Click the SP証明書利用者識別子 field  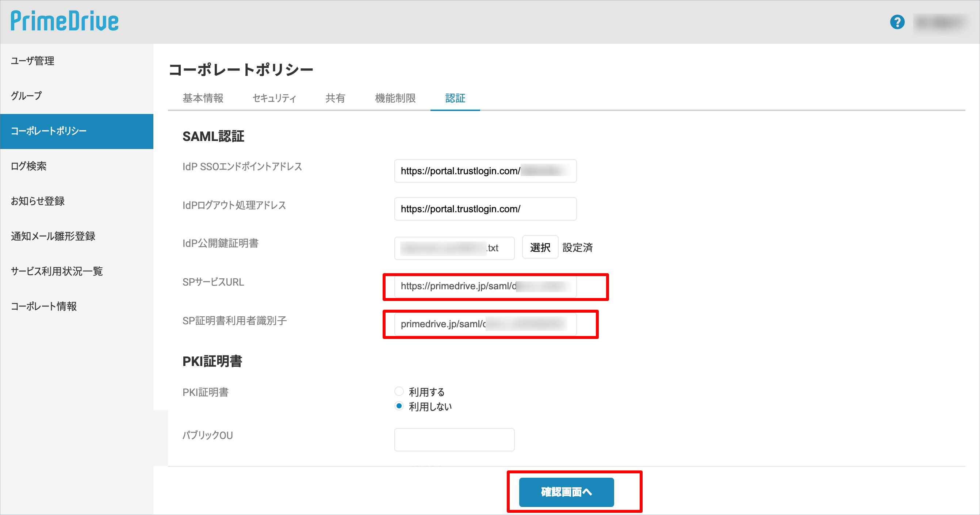click(x=485, y=324)
